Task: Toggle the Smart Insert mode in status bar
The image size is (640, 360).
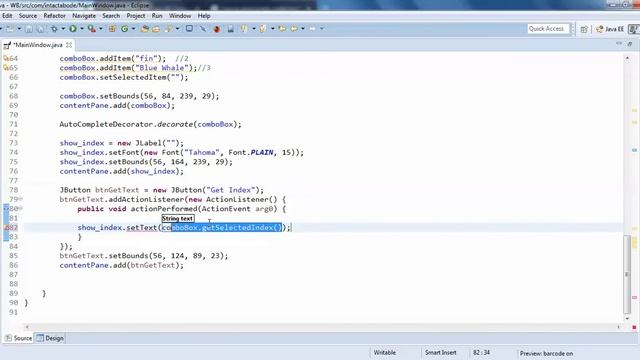Action: pyautogui.click(x=440, y=353)
